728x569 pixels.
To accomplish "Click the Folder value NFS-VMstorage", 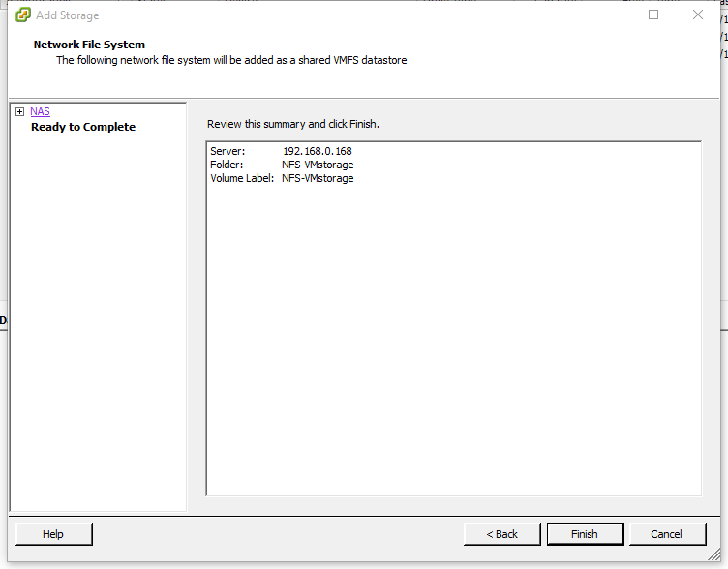I will tap(318, 165).
